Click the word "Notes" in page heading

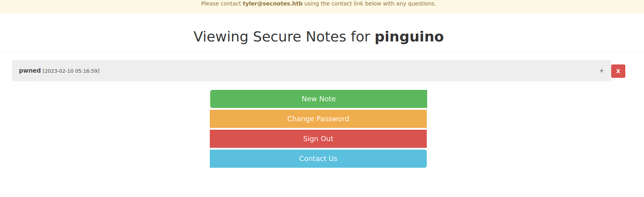(326, 37)
